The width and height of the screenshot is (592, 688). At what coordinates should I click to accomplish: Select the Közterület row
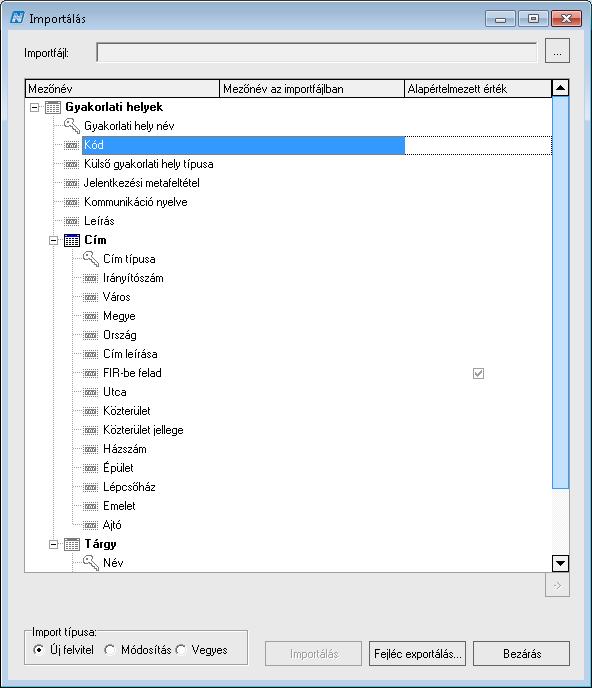(x=288, y=411)
